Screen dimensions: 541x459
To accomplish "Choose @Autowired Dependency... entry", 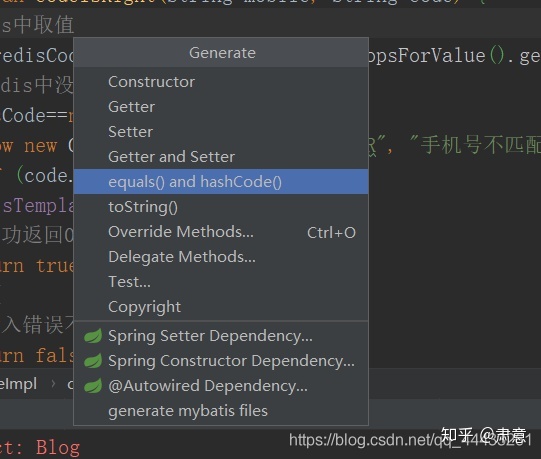I will pyautogui.click(x=221, y=386).
